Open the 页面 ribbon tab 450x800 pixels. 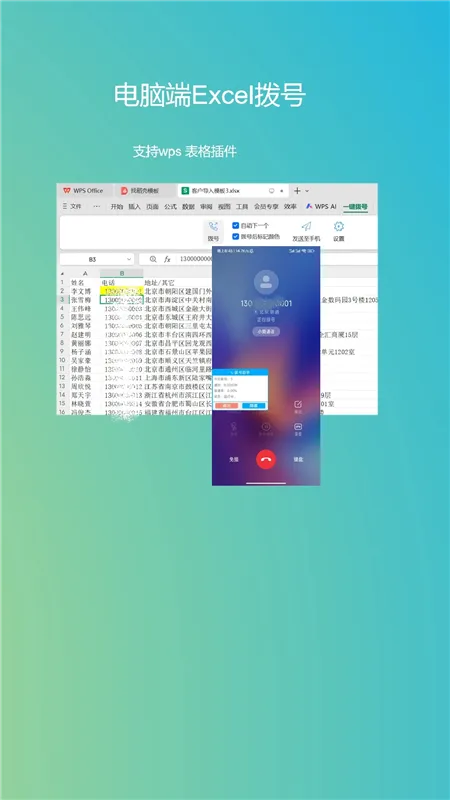point(152,207)
